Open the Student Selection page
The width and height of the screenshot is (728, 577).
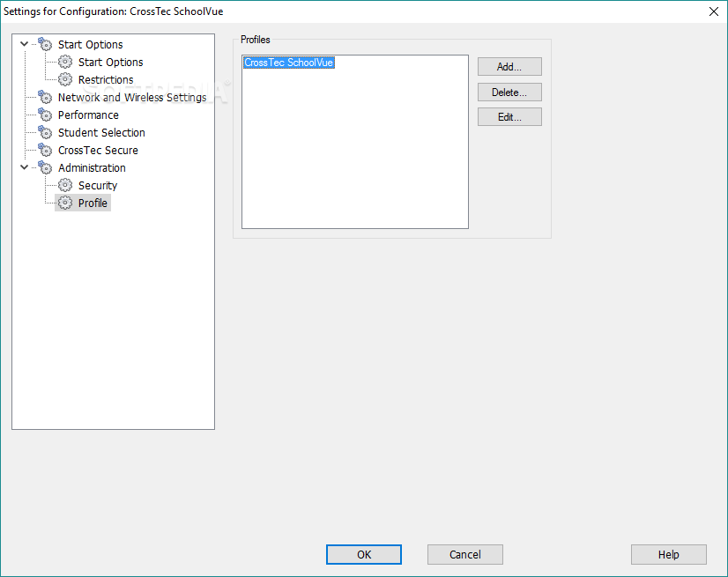(x=101, y=133)
